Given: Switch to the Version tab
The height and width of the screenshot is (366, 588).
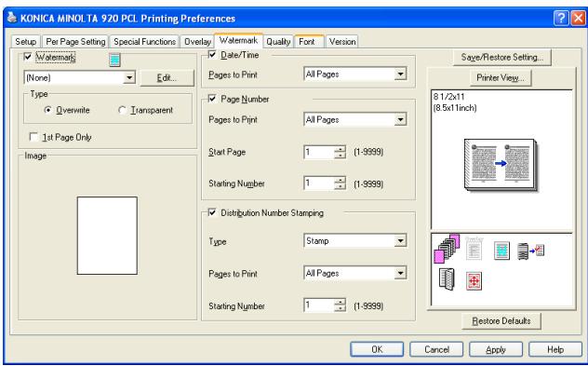Looking at the screenshot, I should point(342,42).
